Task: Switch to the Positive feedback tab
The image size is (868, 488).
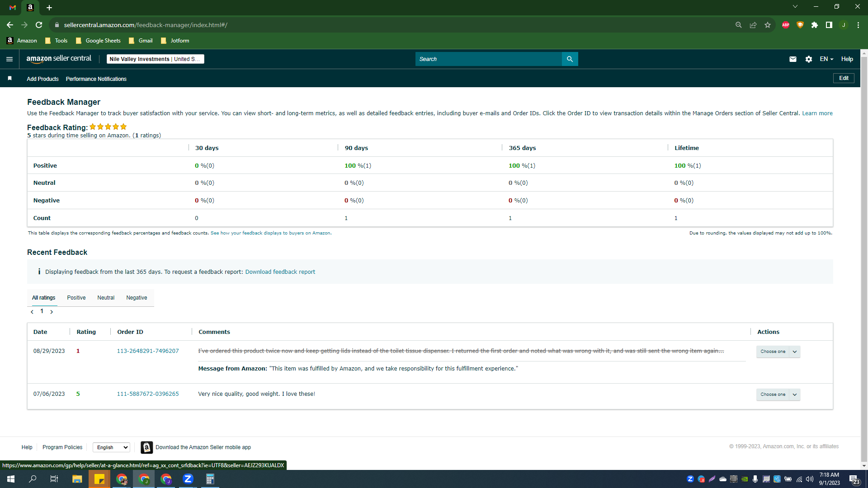Action: coord(76,298)
